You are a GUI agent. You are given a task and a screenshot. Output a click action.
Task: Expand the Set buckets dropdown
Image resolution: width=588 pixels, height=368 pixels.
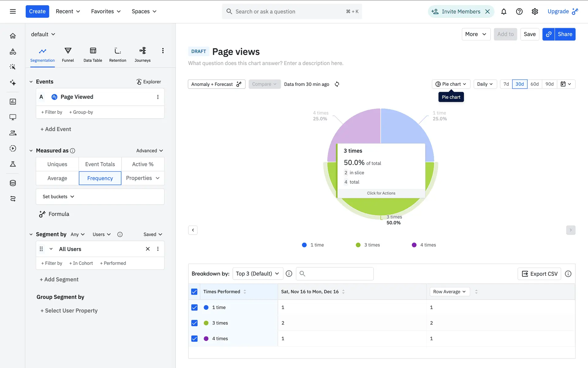click(58, 197)
